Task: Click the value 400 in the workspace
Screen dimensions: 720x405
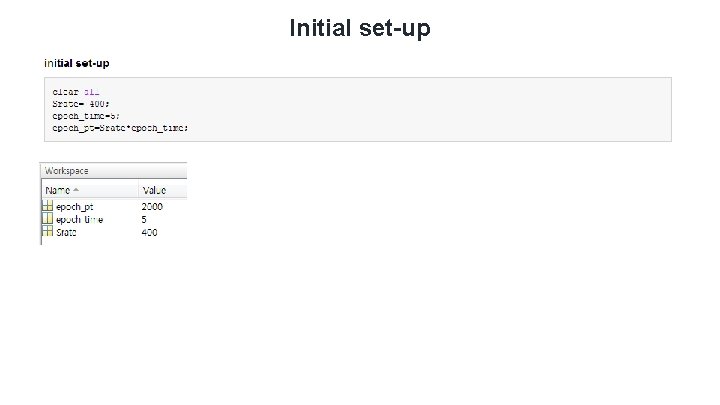Action: (149, 232)
